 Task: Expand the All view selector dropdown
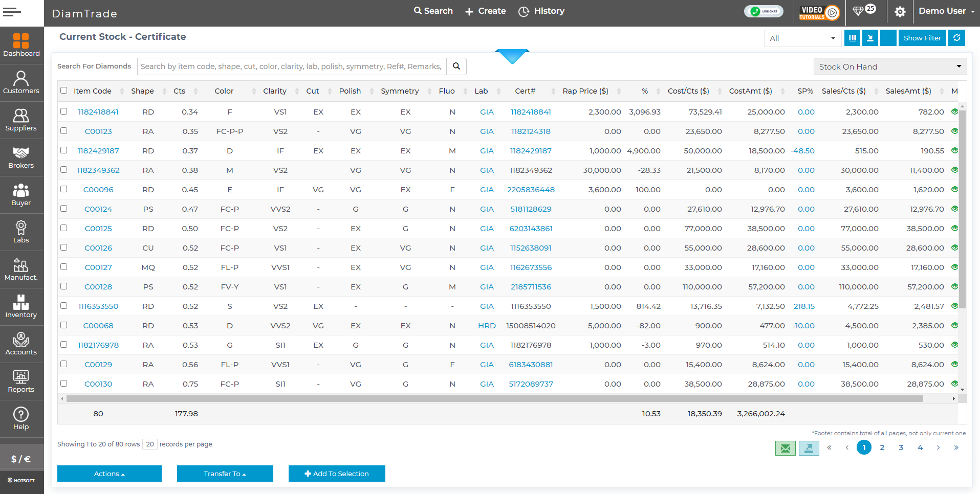802,38
